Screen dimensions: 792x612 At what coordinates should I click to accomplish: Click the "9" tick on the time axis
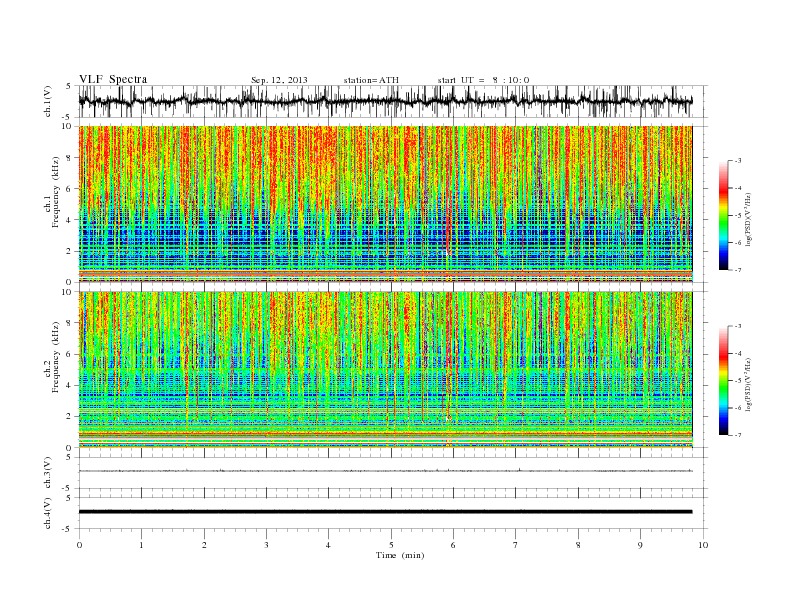640,545
